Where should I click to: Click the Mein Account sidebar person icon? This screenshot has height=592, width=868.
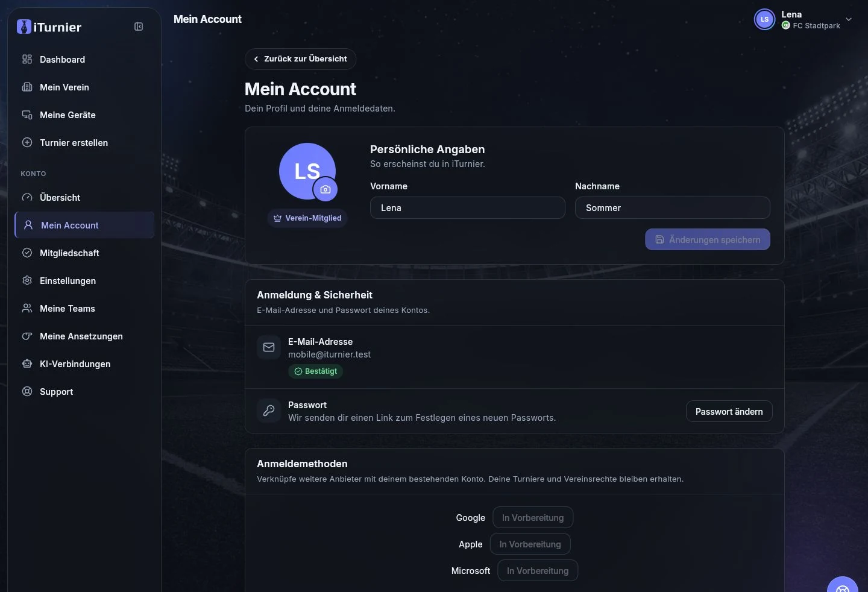tap(28, 225)
